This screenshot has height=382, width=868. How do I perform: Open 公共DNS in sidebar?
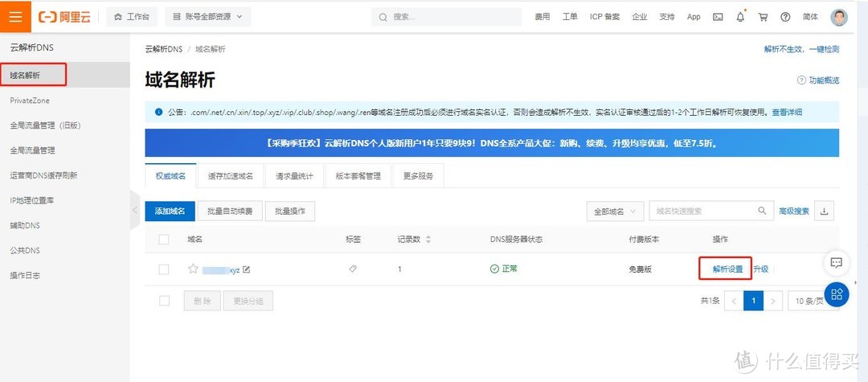coord(25,250)
